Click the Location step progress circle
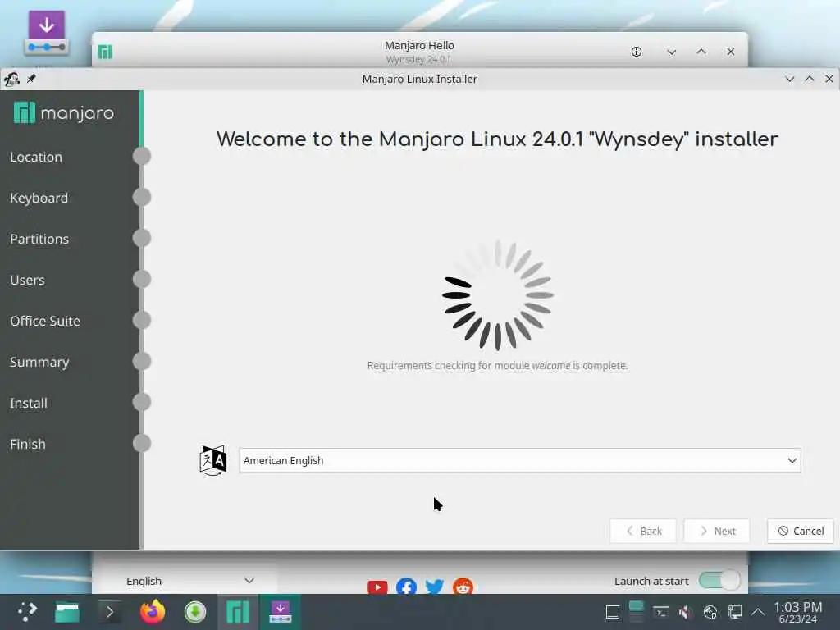This screenshot has height=630, width=840. pyautogui.click(x=142, y=156)
